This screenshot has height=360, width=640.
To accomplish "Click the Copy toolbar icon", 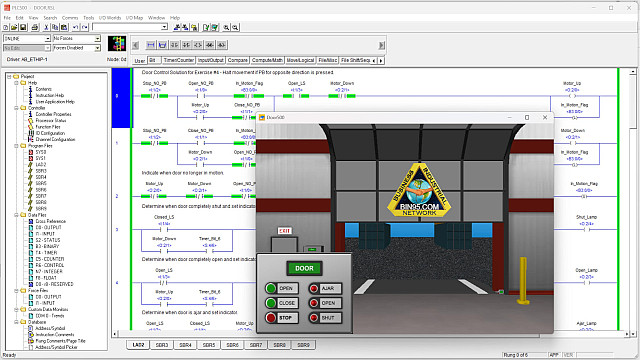I will click(55, 27).
